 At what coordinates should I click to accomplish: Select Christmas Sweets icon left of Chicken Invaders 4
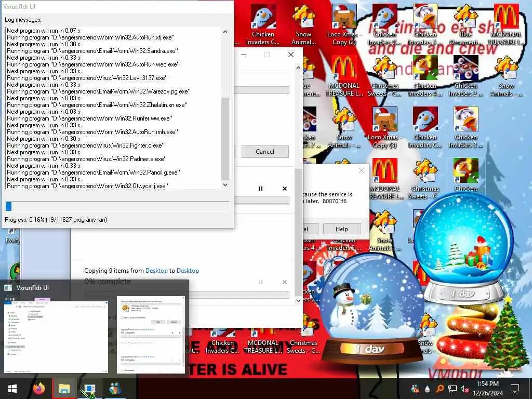385,77
